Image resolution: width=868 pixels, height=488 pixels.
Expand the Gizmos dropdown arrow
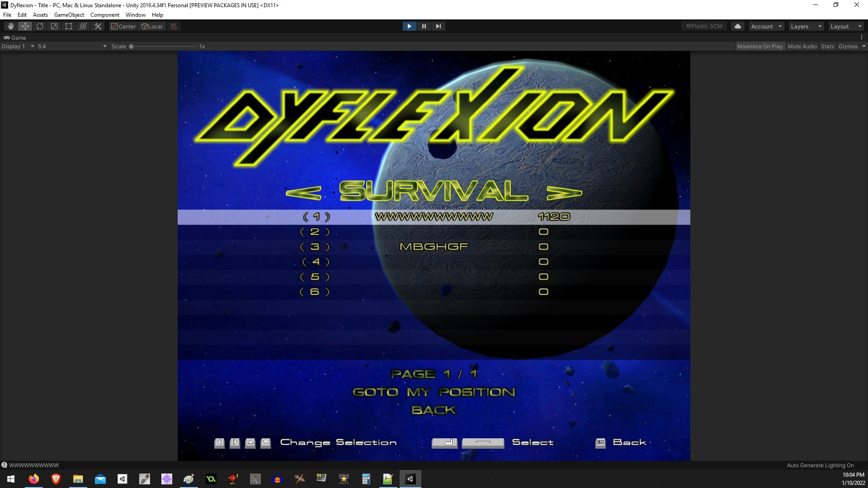click(863, 47)
